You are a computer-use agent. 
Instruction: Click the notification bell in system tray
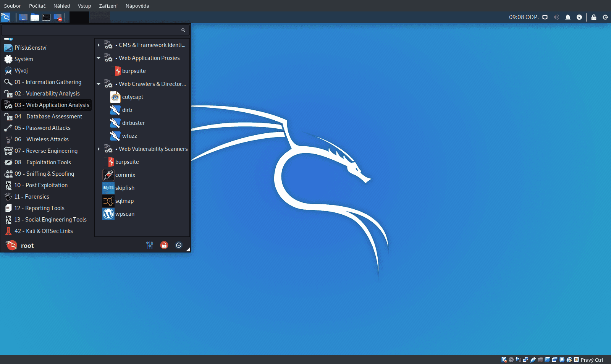coord(568,17)
